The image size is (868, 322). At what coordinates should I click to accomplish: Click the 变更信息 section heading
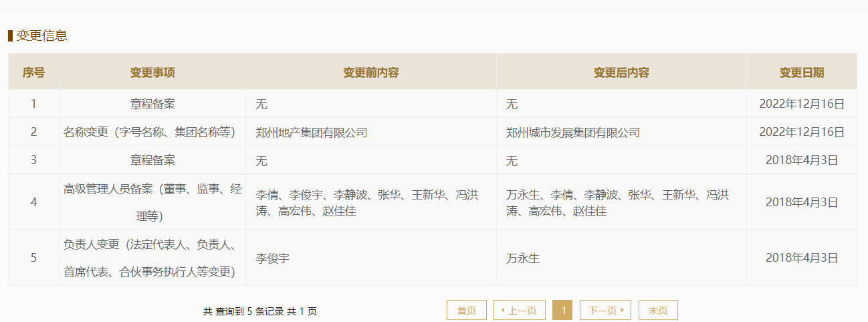click(41, 35)
